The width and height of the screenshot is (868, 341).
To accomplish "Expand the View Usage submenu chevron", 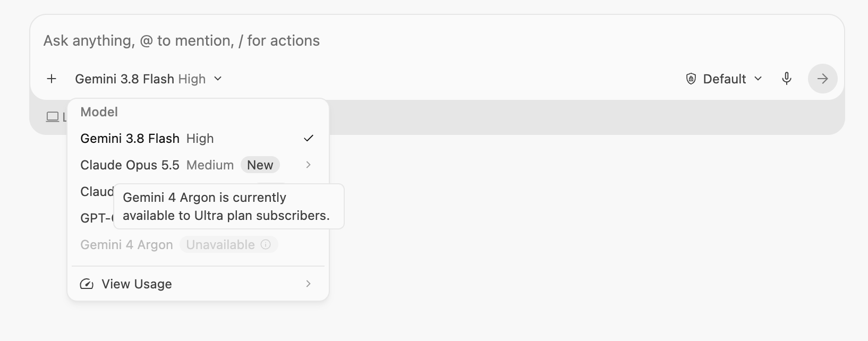I will tap(309, 284).
